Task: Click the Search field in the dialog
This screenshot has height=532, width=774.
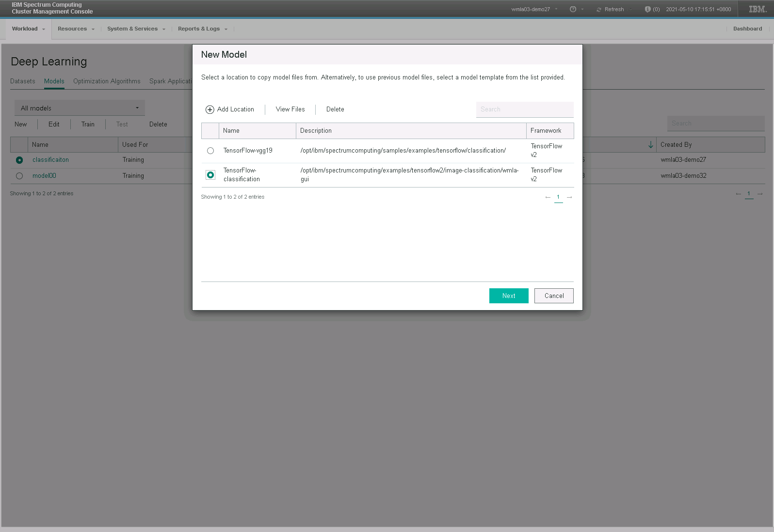Action: coord(525,110)
